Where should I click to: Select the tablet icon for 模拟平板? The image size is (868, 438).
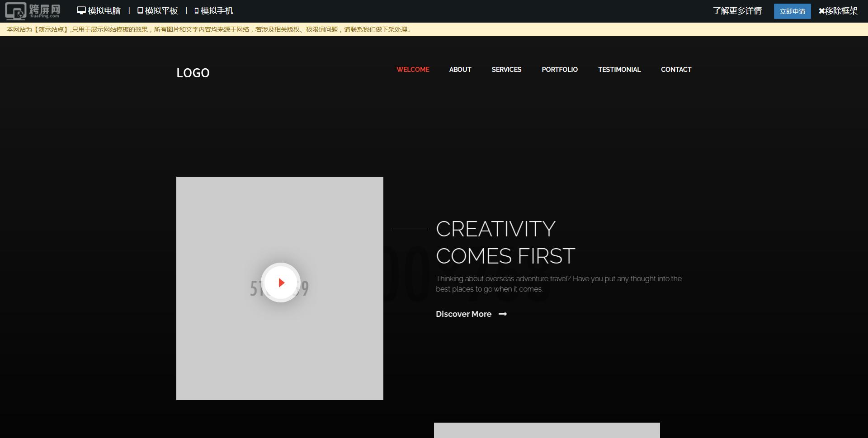click(140, 10)
